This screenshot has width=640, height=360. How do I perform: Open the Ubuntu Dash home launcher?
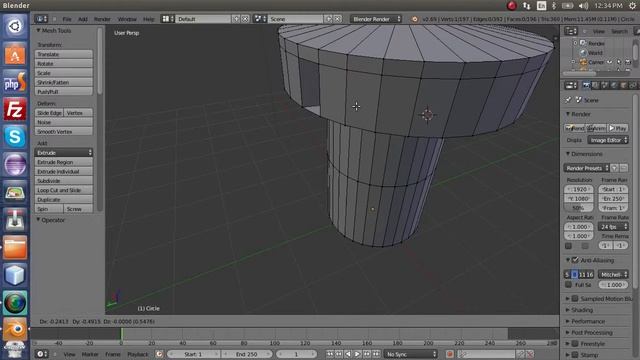click(x=15, y=26)
